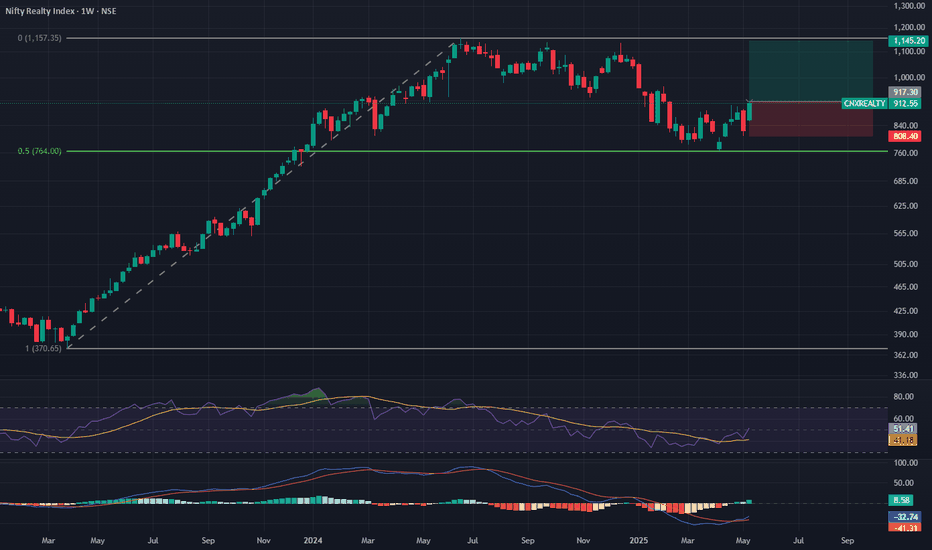932x550 pixels.
Task: Click the 425.00 price scale tick
Action: click(x=906, y=311)
